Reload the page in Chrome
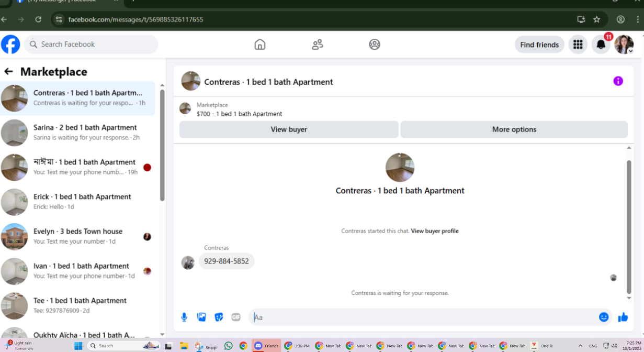Viewport: 644px width, 352px height. (x=38, y=19)
